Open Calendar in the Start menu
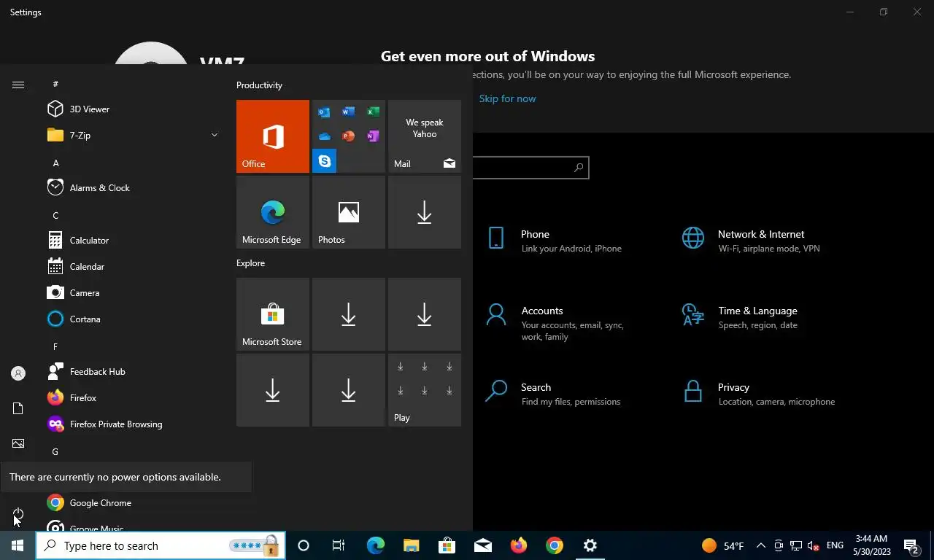 131,266
